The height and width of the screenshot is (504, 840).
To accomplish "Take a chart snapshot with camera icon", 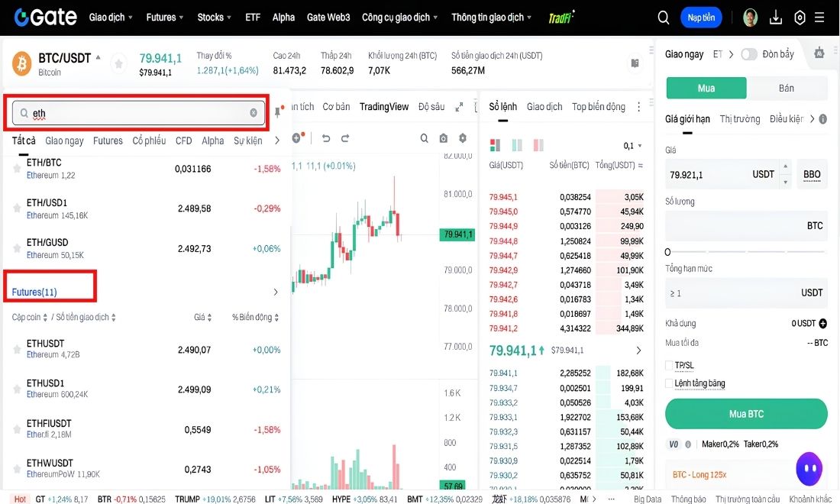I will click(443, 138).
